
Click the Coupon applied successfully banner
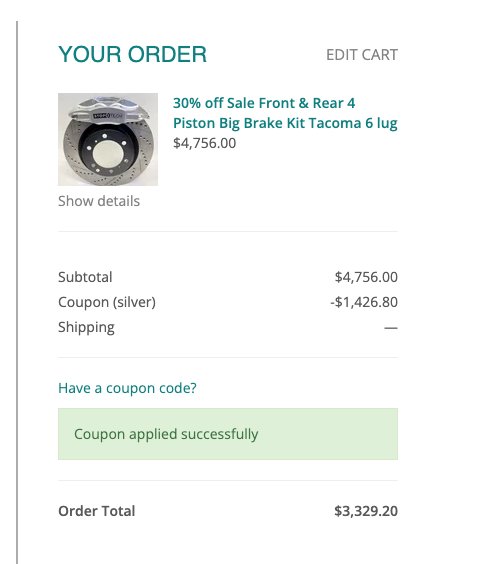click(x=228, y=434)
